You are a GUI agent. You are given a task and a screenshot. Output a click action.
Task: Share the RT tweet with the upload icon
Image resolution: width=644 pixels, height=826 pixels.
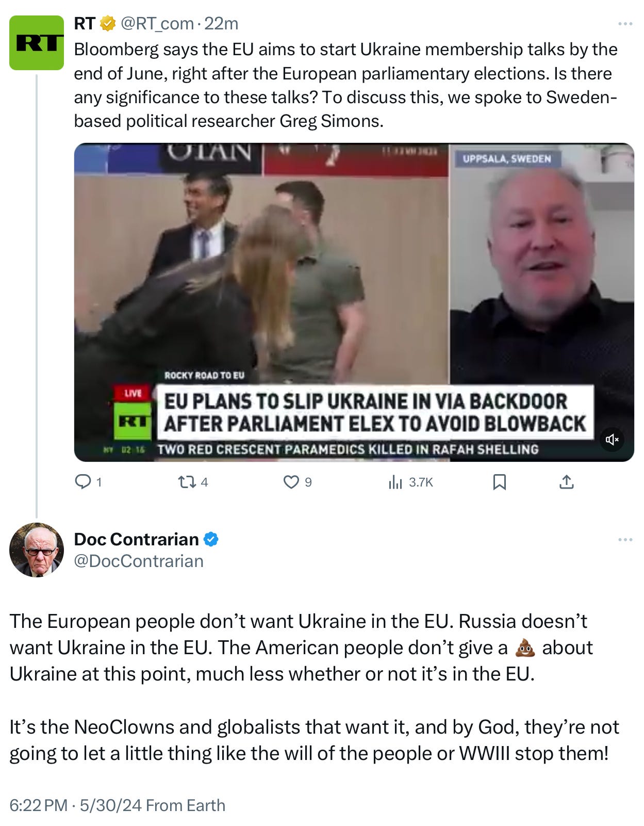[x=566, y=482]
